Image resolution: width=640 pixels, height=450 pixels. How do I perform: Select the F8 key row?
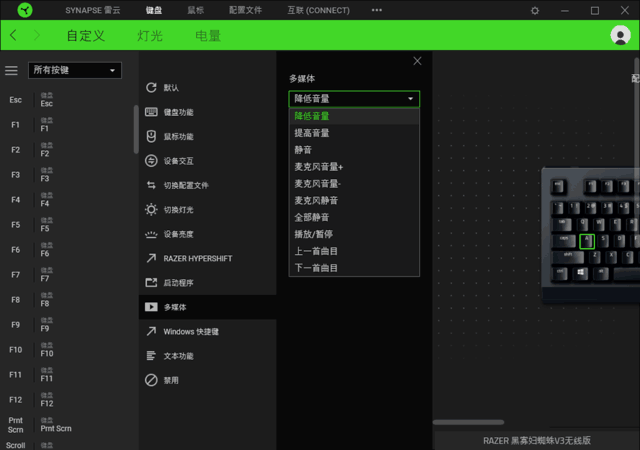point(67,300)
